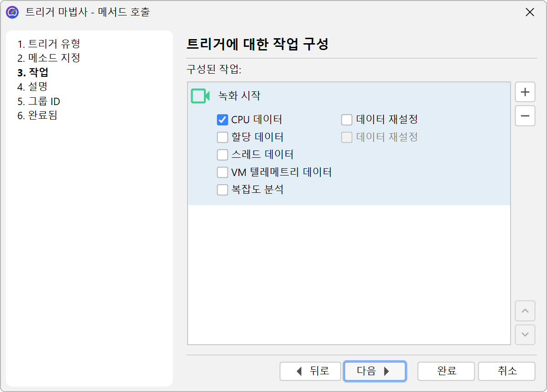Image resolution: width=547 pixels, height=392 pixels.
Task: Click the 완료 button
Action: [x=446, y=371]
